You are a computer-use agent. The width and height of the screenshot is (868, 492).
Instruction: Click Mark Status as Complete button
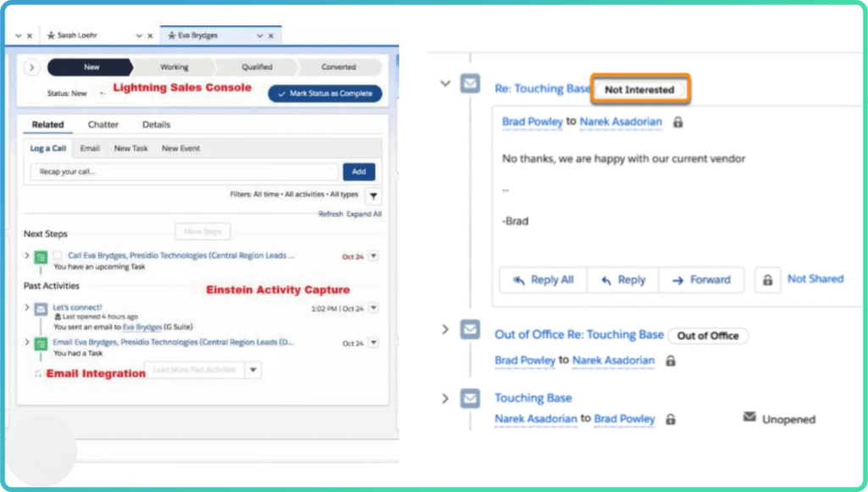coord(325,93)
